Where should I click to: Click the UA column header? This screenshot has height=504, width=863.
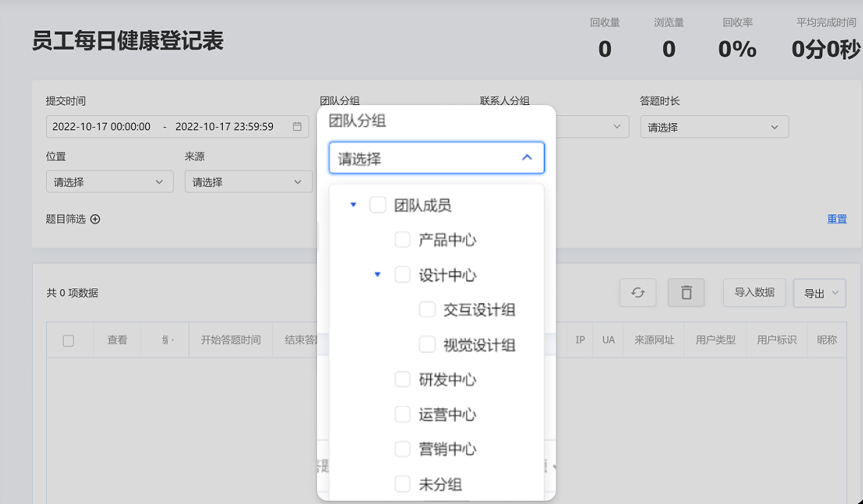pos(608,340)
